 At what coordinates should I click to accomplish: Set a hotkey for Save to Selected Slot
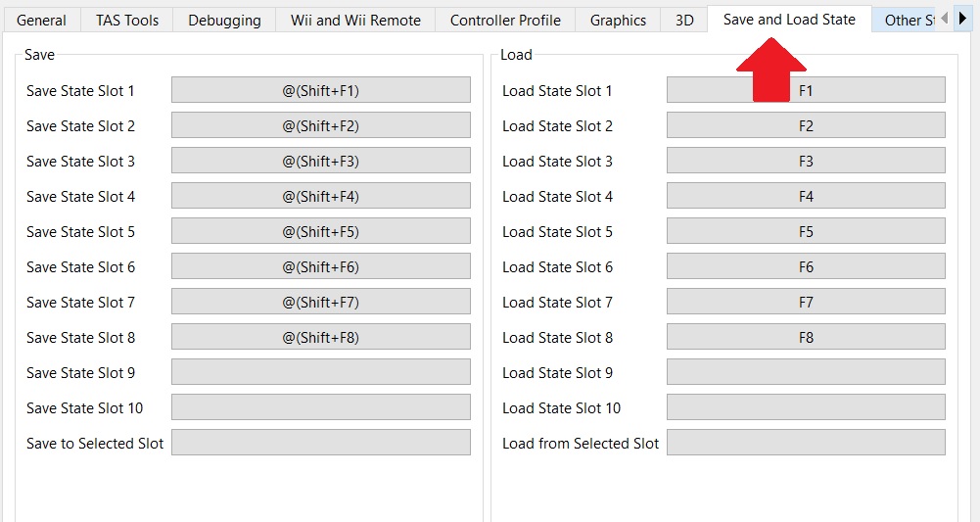(x=320, y=443)
